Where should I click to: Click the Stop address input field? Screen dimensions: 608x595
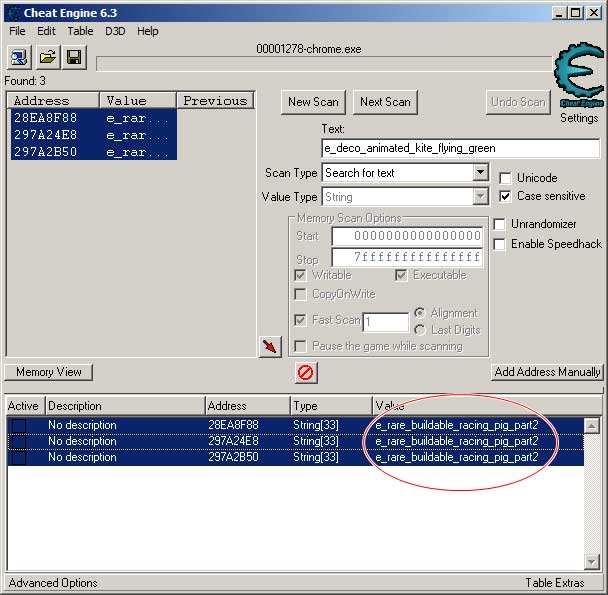[407, 257]
